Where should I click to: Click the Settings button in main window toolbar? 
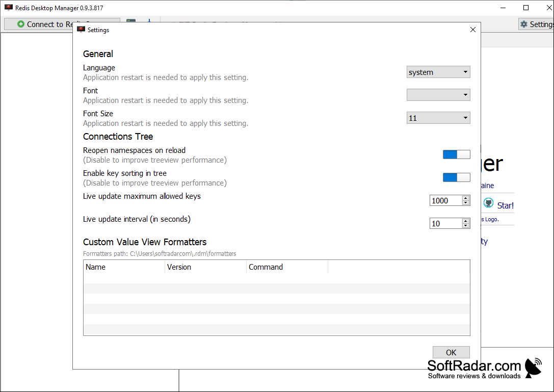[x=536, y=24]
